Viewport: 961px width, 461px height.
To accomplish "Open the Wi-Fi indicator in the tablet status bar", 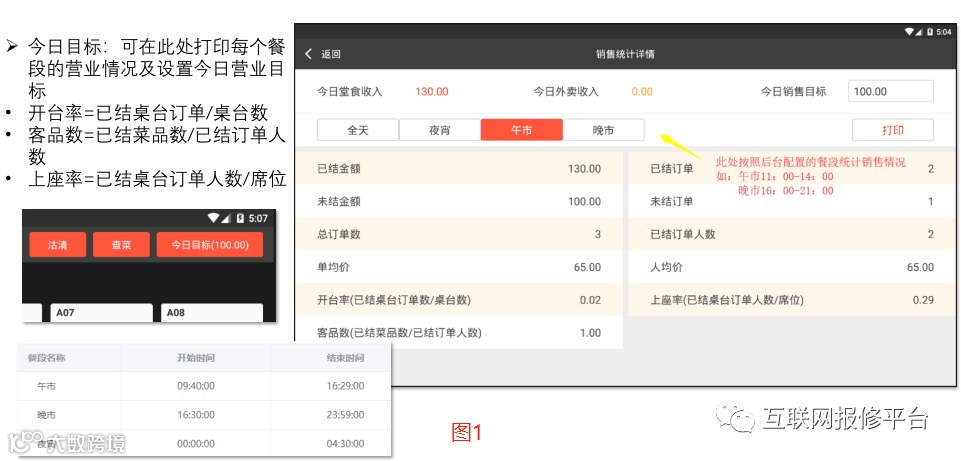I will pyautogui.click(x=910, y=32).
